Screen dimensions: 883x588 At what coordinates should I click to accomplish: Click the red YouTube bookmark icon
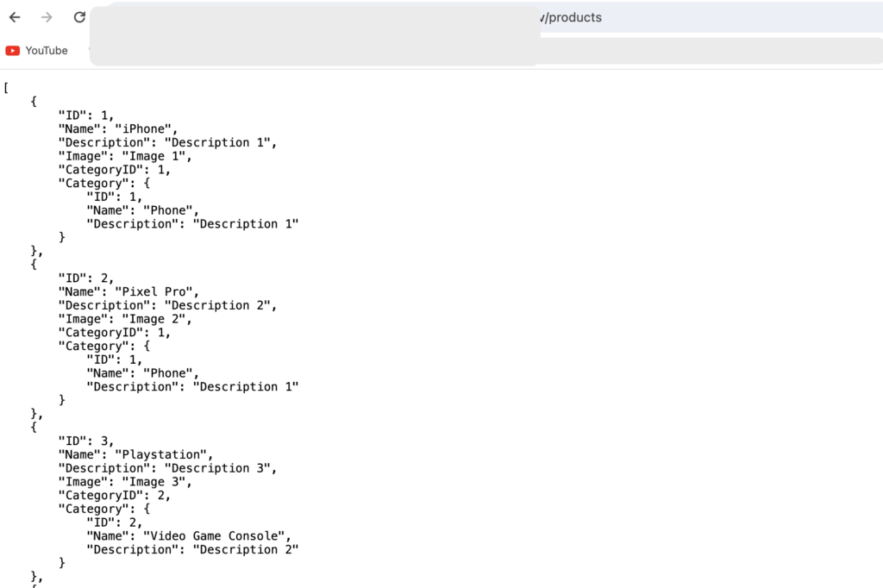[13, 51]
